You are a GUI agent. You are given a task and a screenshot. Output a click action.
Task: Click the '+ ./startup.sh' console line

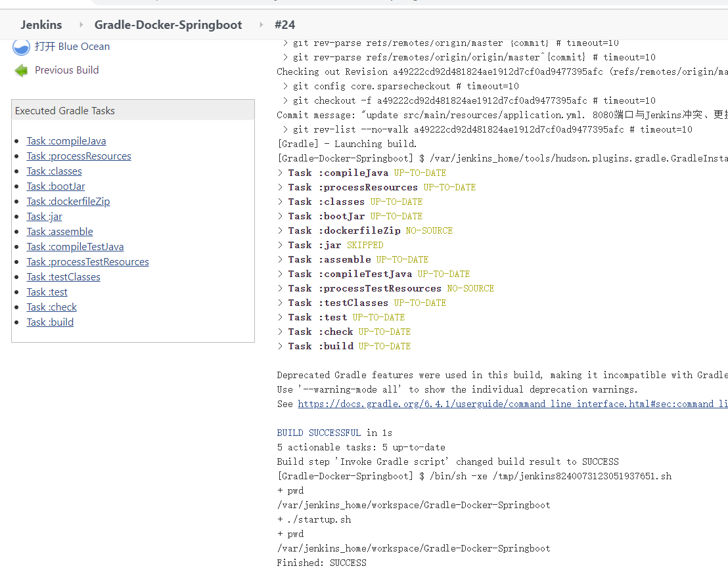(314, 519)
